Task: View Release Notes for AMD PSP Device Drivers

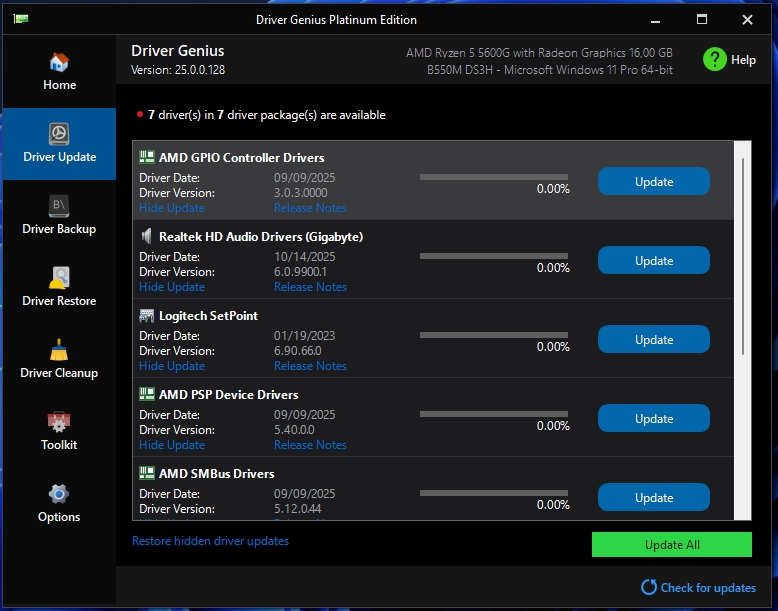Action: click(x=310, y=445)
